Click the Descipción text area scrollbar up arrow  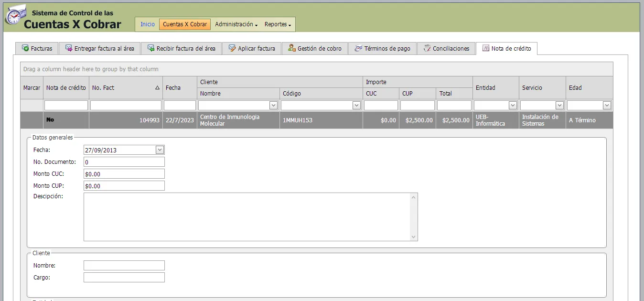pyautogui.click(x=414, y=196)
